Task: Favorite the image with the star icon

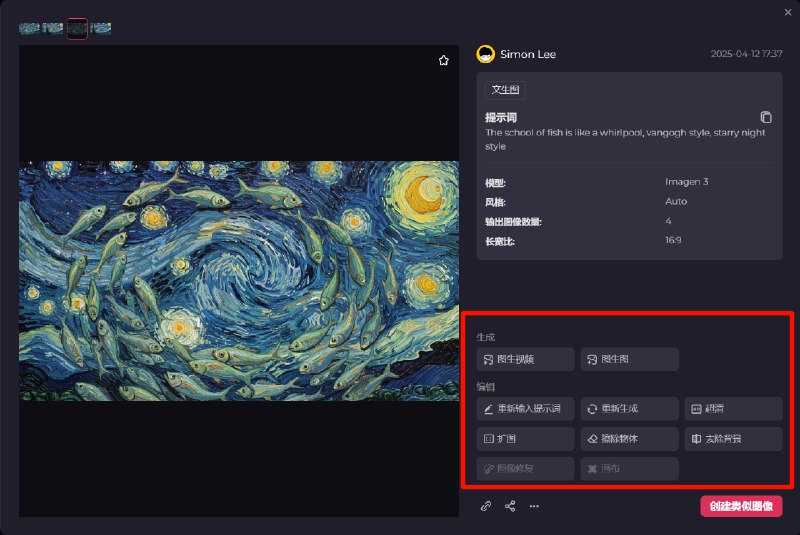Action: [443, 61]
